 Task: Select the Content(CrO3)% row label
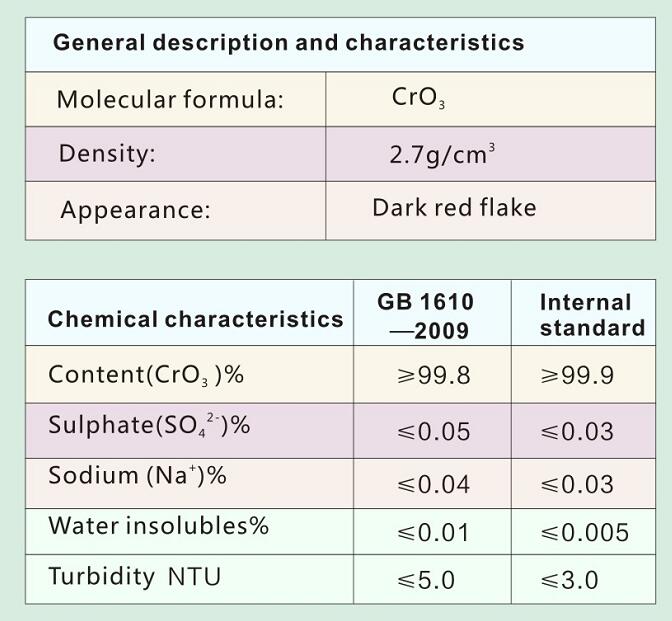coord(146,375)
